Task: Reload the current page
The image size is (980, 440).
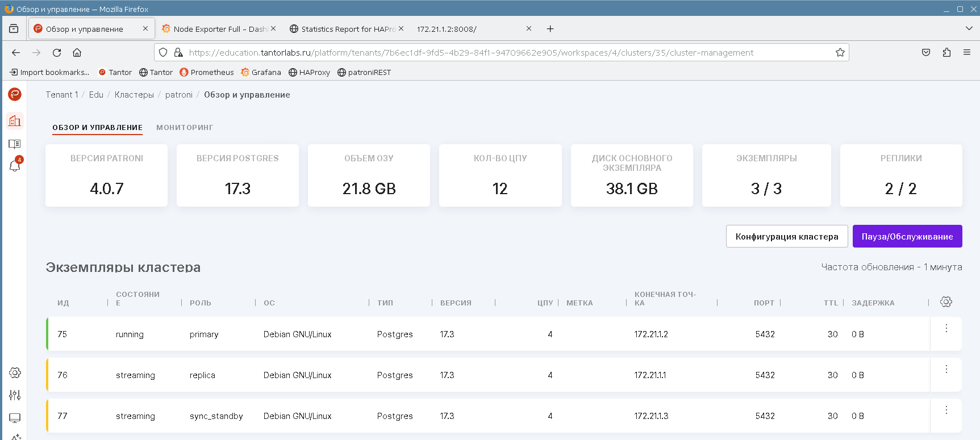Action: [x=57, y=53]
